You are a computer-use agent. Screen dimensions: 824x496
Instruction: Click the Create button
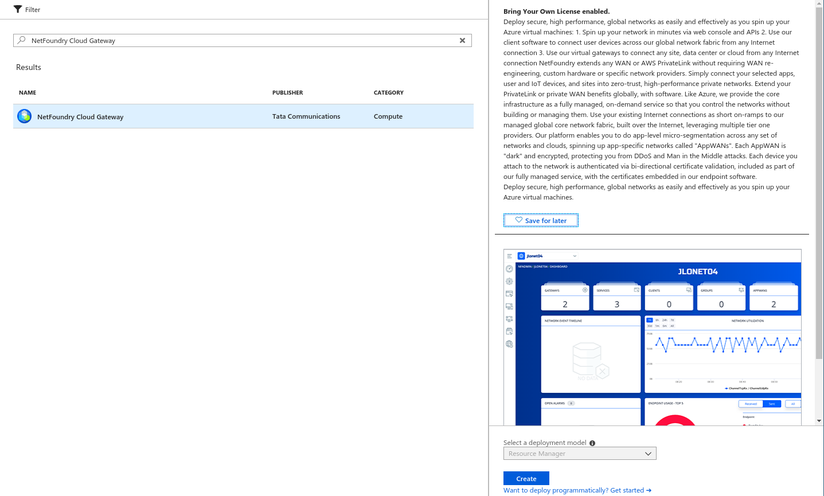pos(526,478)
